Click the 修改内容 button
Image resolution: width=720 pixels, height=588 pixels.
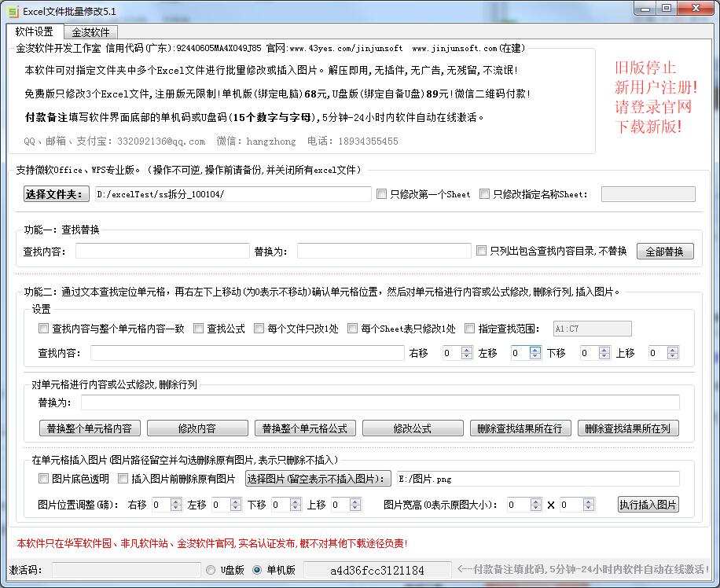[197, 428]
